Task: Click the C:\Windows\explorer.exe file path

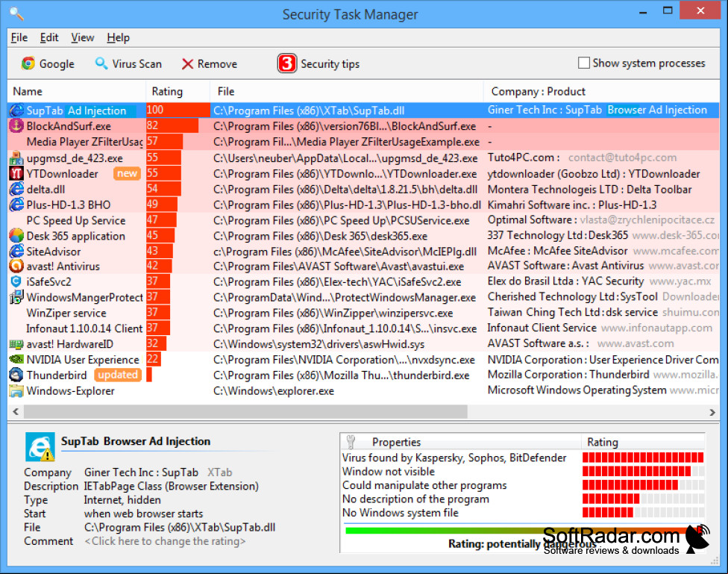Action: point(274,391)
